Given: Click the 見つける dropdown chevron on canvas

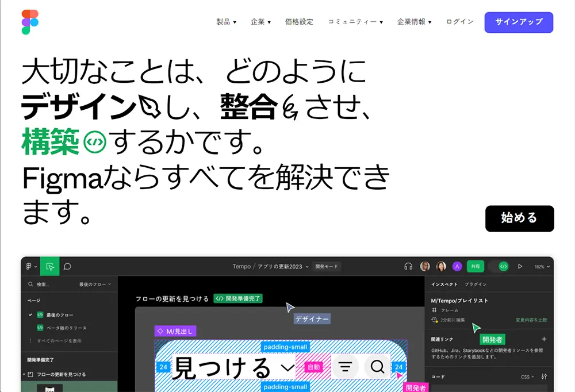Looking at the screenshot, I should (x=288, y=367).
